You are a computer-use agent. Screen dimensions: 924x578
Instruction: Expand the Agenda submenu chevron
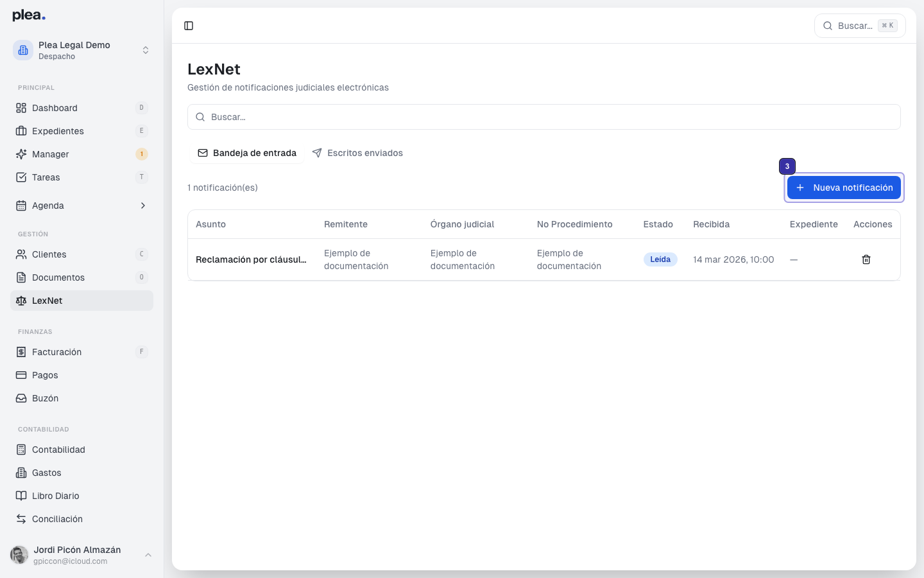pyautogui.click(x=142, y=206)
